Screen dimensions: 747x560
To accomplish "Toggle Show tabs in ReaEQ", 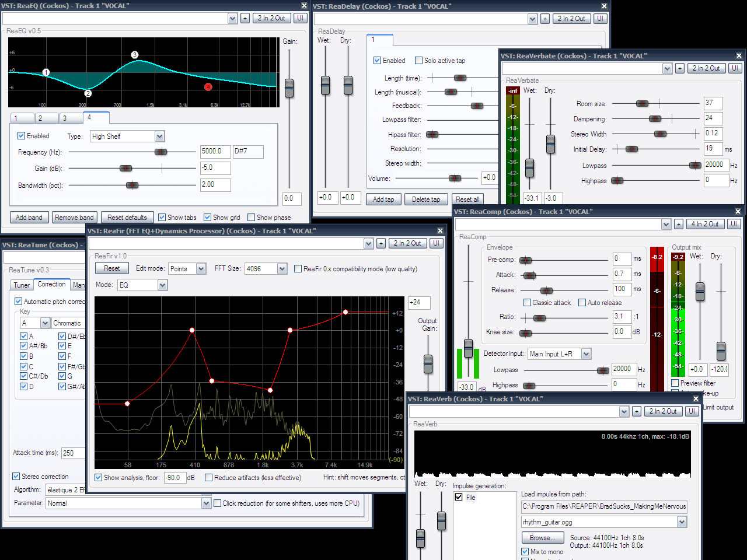I will (x=162, y=218).
